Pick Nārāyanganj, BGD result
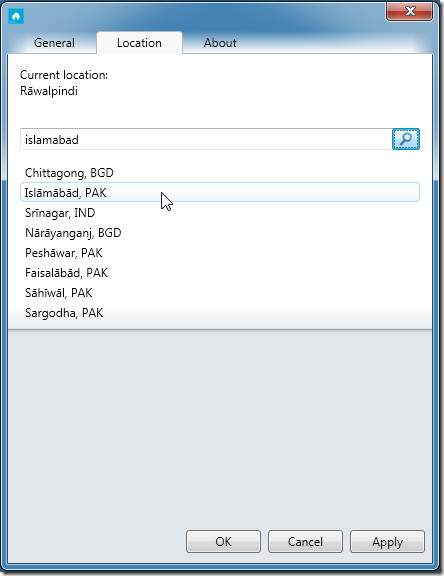This screenshot has width=444, height=576. pos(220,233)
